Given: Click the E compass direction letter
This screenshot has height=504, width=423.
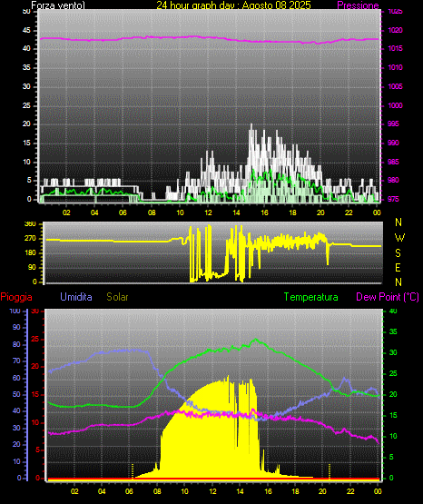Looking at the screenshot, I should (x=398, y=267).
